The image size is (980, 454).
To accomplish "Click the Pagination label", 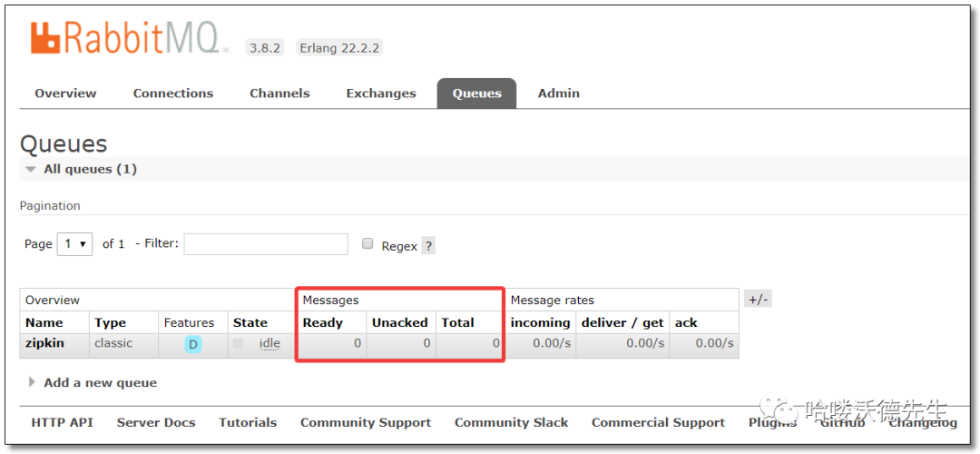I will (x=50, y=206).
